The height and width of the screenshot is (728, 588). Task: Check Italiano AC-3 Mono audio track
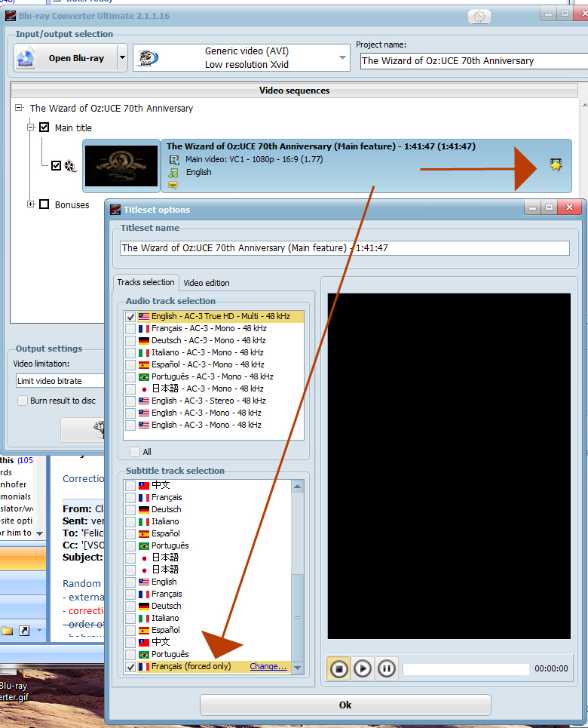pos(130,353)
